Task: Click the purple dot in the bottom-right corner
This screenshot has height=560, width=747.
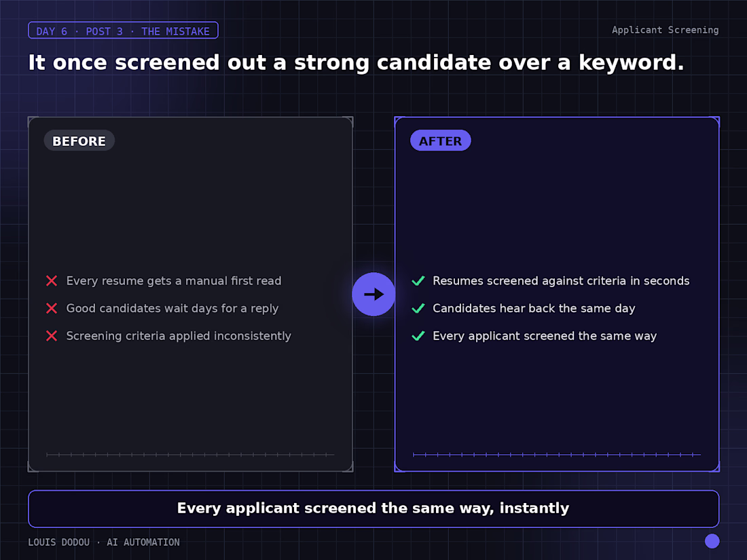Action: 712,541
